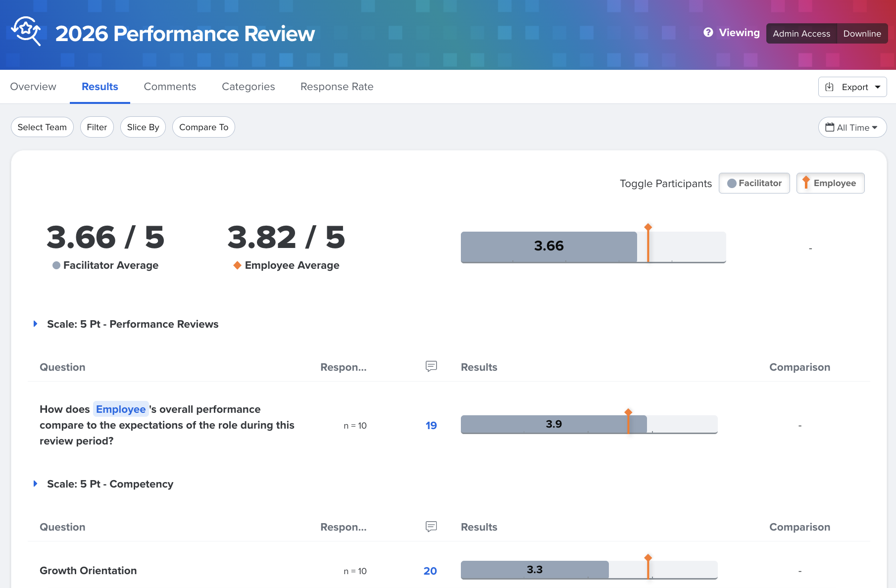The height and width of the screenshot is (588, 896).
Task: Click the orange Employee Average diamond icon
Action: pyautogui.click(x=237, y=265)
